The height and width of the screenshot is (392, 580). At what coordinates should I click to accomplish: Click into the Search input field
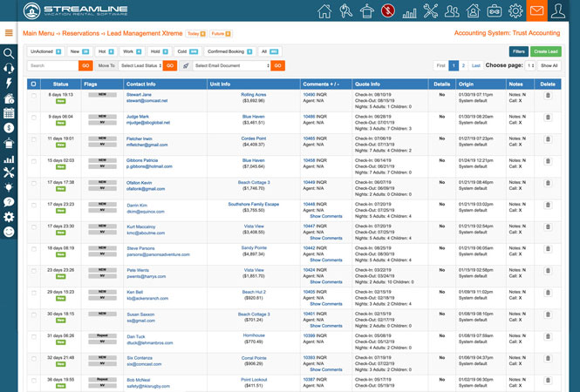(52, 65)
